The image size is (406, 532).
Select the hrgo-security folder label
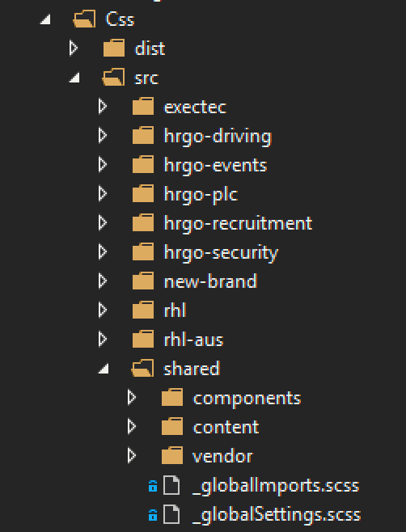[221, 253]
